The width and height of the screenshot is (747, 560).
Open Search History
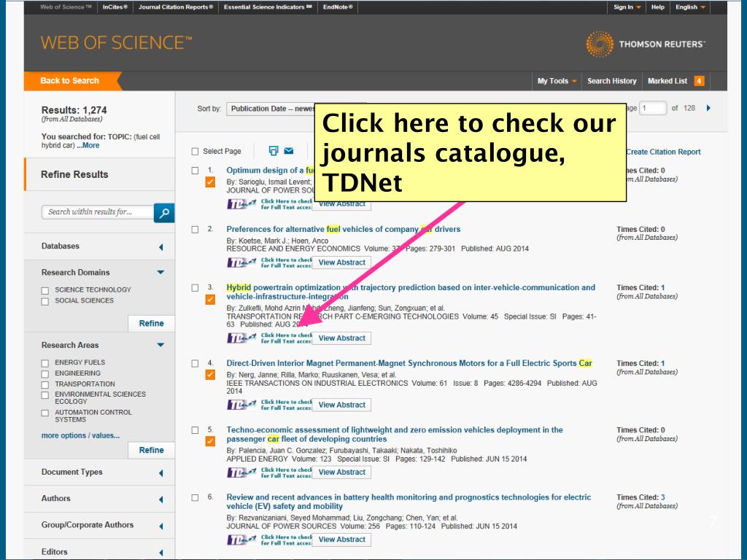612,81
